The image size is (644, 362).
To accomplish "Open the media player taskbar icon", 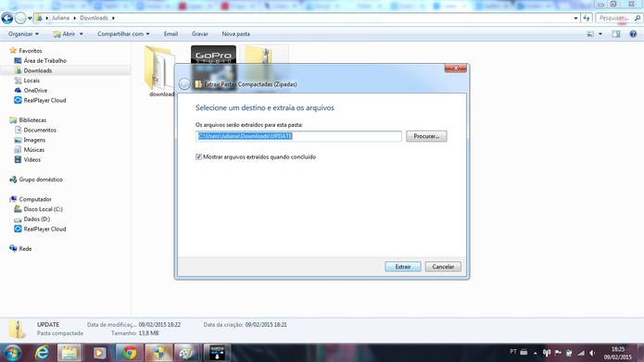I will pyautogui.click(x=99, y=353).
